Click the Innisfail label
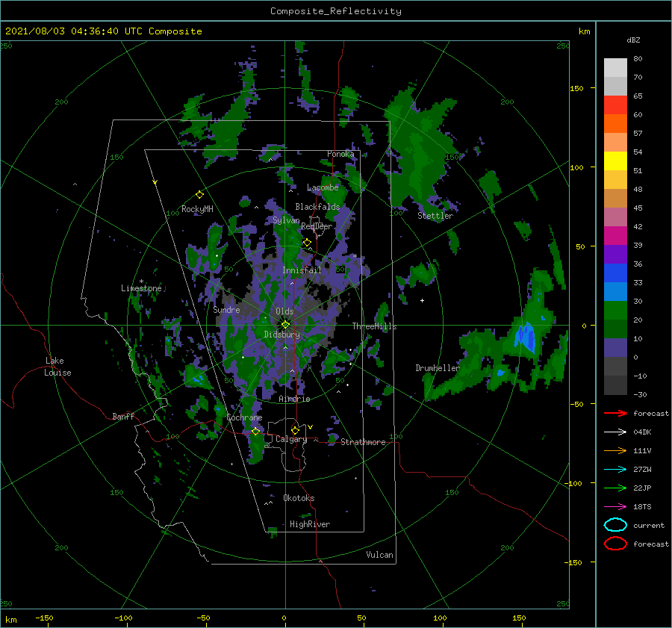Screen dimensions: 672x628 pos(302,270)
